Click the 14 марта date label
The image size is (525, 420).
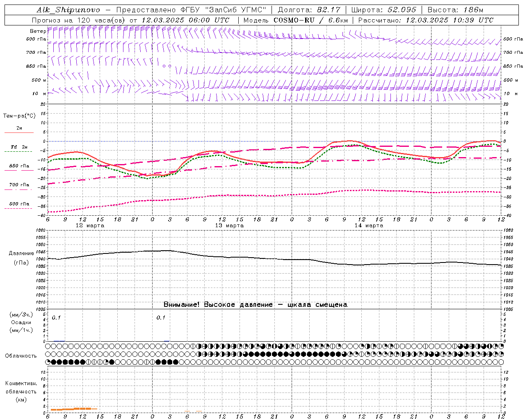point(369,226)
